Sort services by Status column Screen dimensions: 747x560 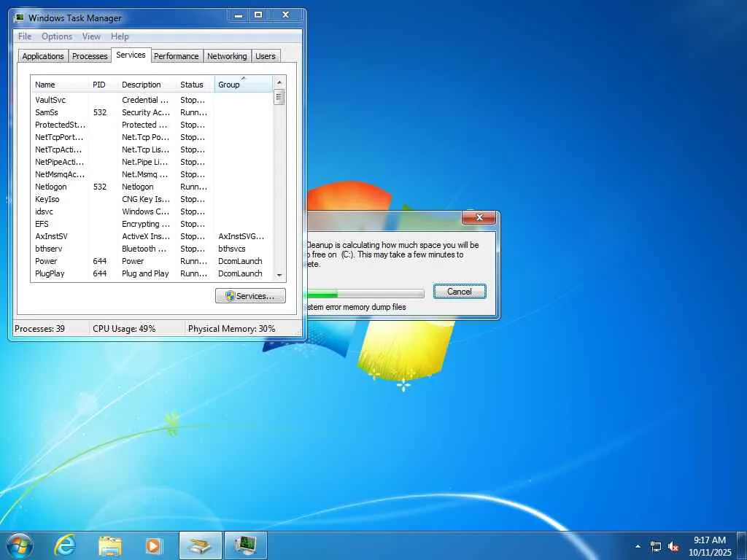click(196, 85)
